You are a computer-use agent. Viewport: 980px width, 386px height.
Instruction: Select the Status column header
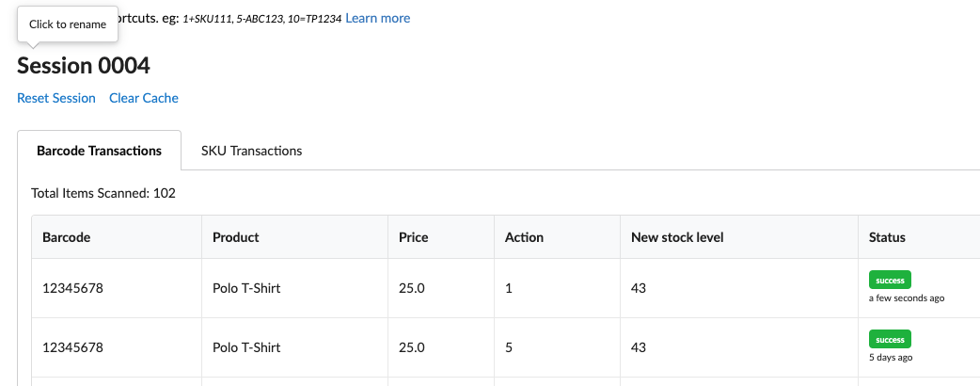[887, 237]
